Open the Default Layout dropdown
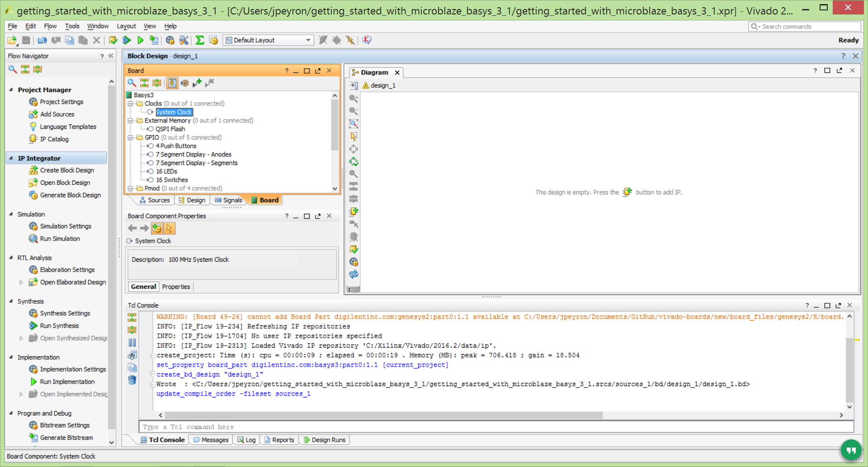The image size is (868, 467). point(269,40)
